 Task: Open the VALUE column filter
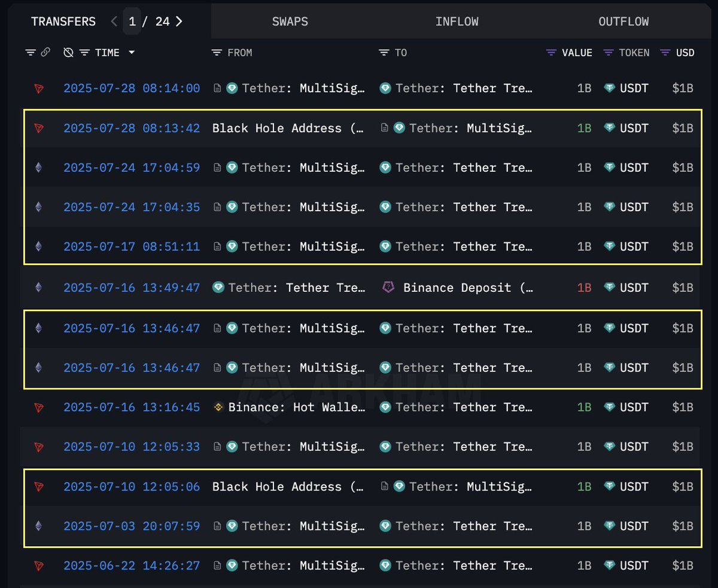pyautogui.click(x=551, y=53)
